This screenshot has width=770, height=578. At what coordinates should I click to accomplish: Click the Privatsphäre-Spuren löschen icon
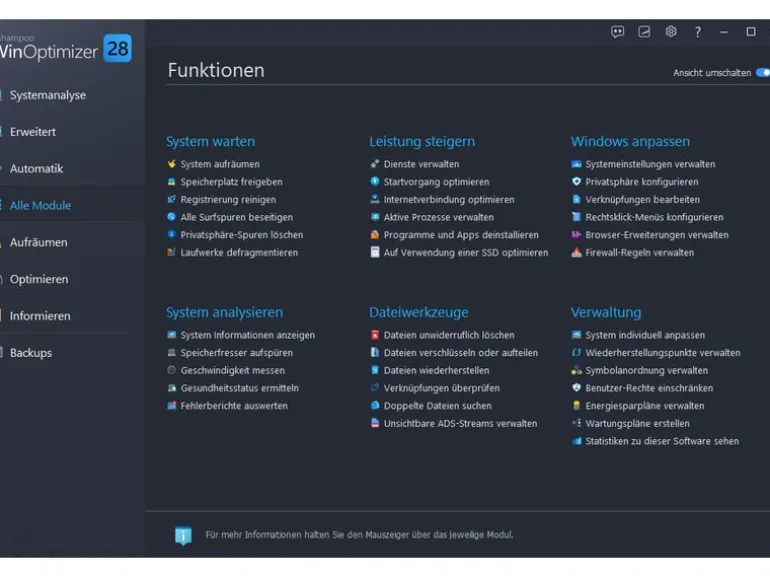pyautogui.click(x=171, y=234)
